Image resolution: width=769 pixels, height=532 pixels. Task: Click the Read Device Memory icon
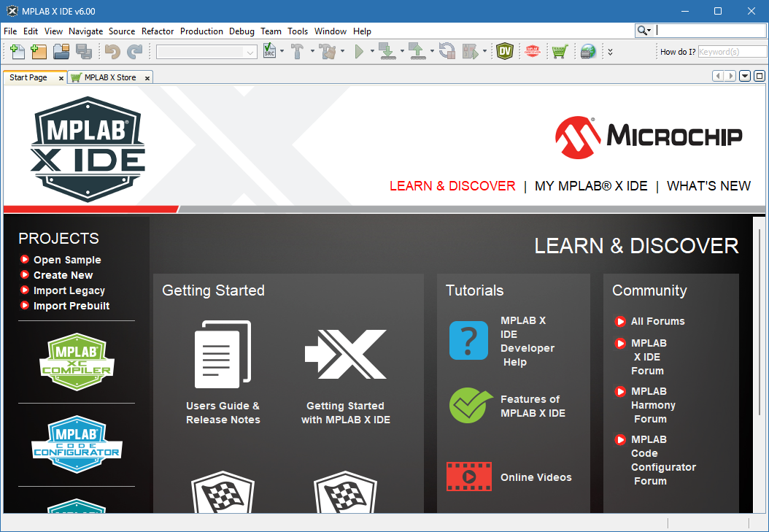[x=418, y=51]
